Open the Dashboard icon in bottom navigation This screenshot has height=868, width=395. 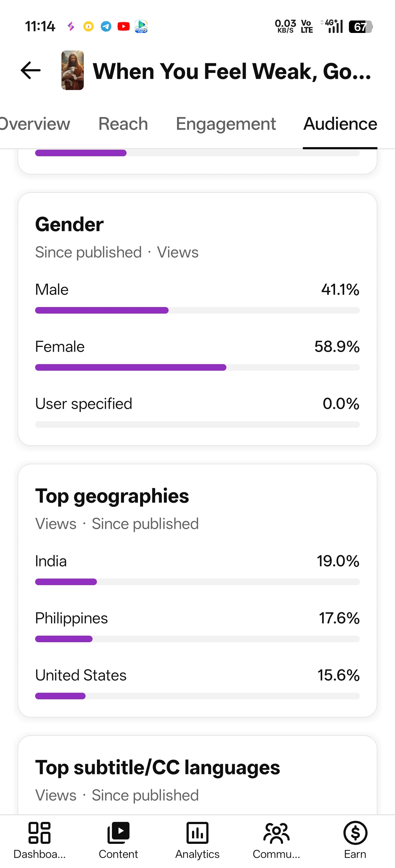(x=39, y=833)
